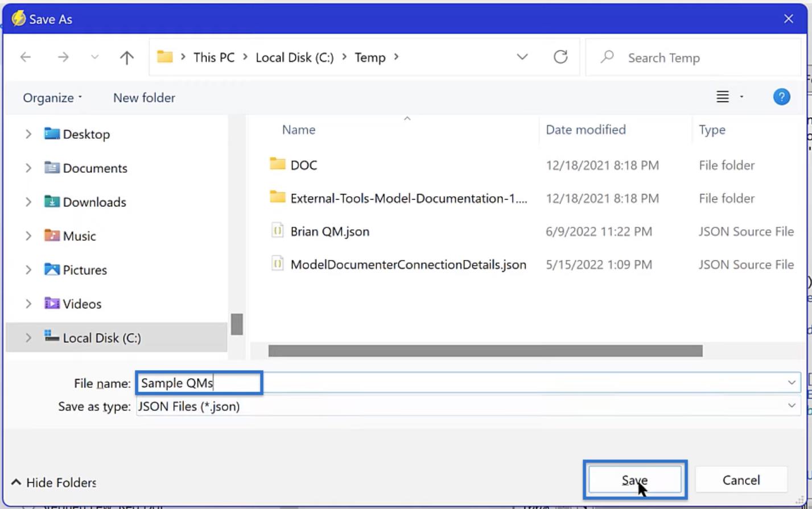Select ModelDocumenterConnectionDetails.json file
The width and height of the screenshot is (812, 509).
(409, 264)
